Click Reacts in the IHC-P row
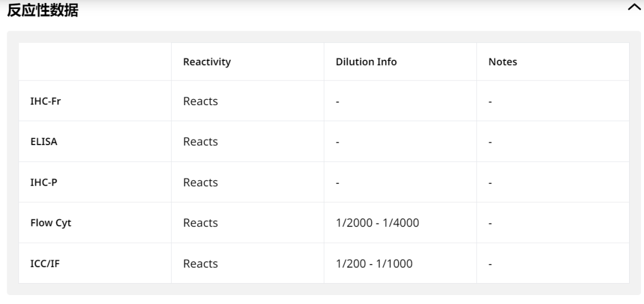Image resolution: width=644 pixels, height=304 pixels. (200, 182)
